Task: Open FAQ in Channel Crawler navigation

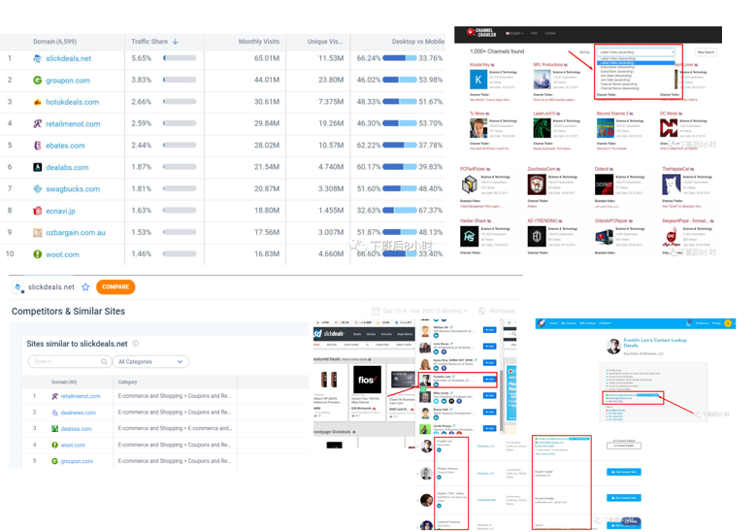Action: point(534,33)
